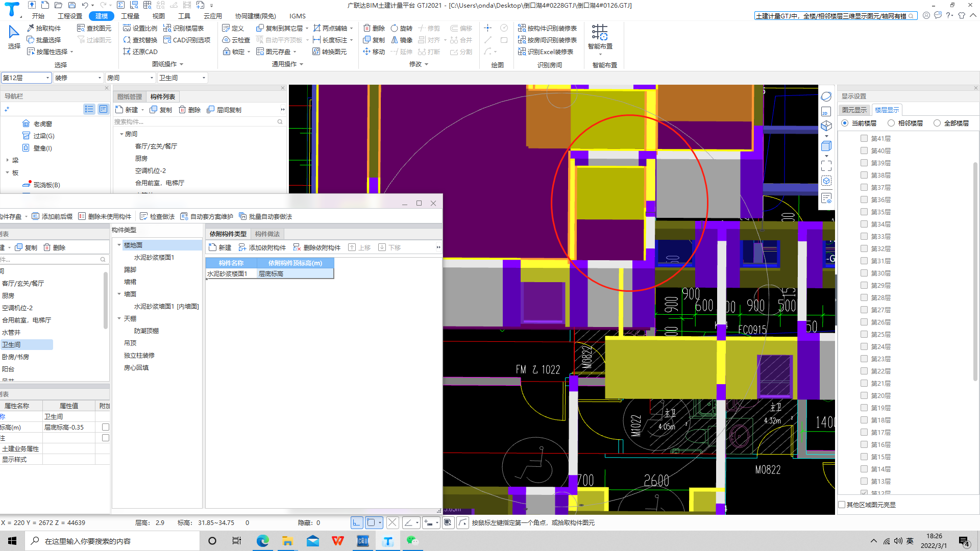Click the 批量选择 tool icon

(31, 40)
